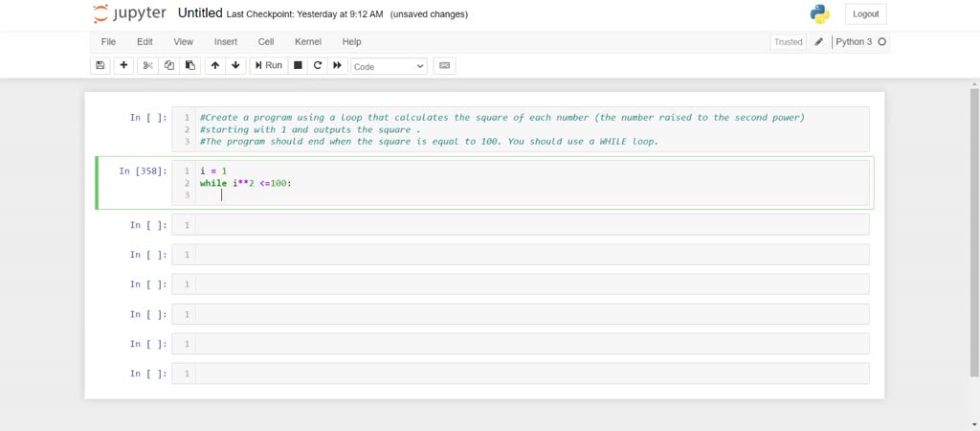Restart kernel and rerun all cells

[x=337, y=65]
